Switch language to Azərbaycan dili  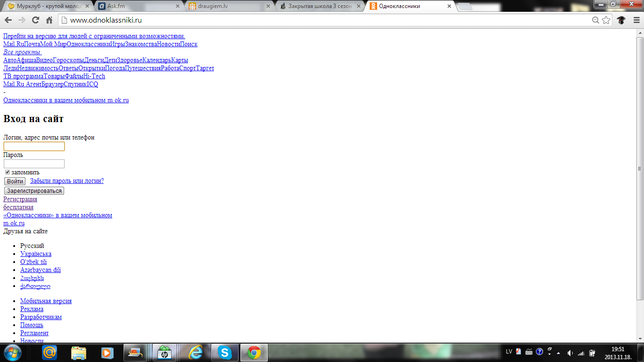click(41, 270)
